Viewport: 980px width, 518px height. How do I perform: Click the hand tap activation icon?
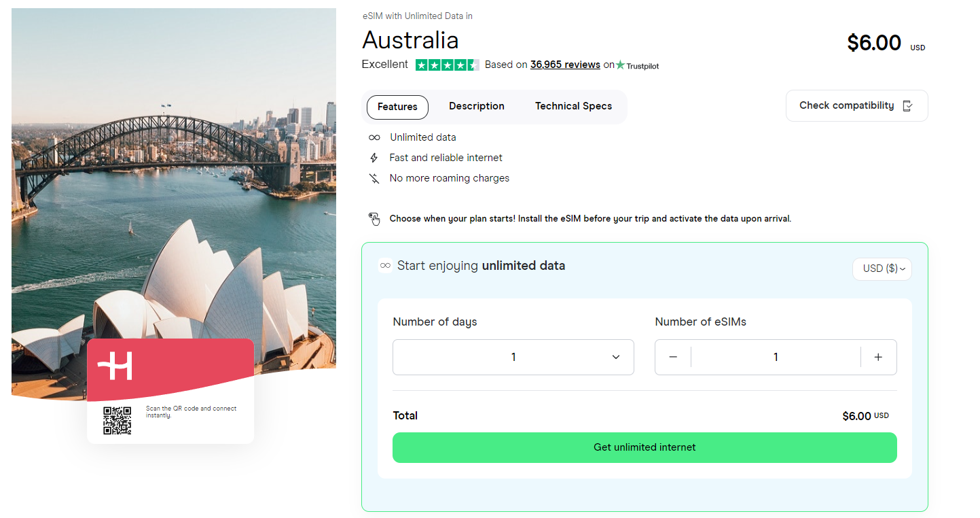tap(375, 218)
